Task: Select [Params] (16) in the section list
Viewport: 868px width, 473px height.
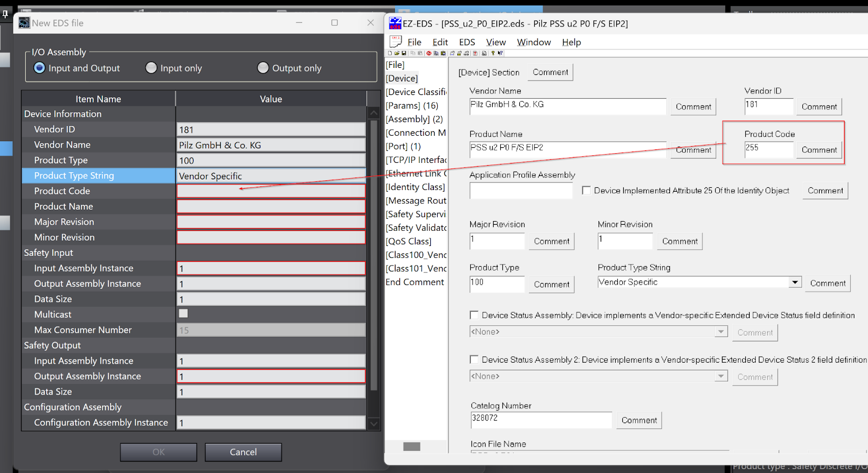Action: tap(412, 105)
